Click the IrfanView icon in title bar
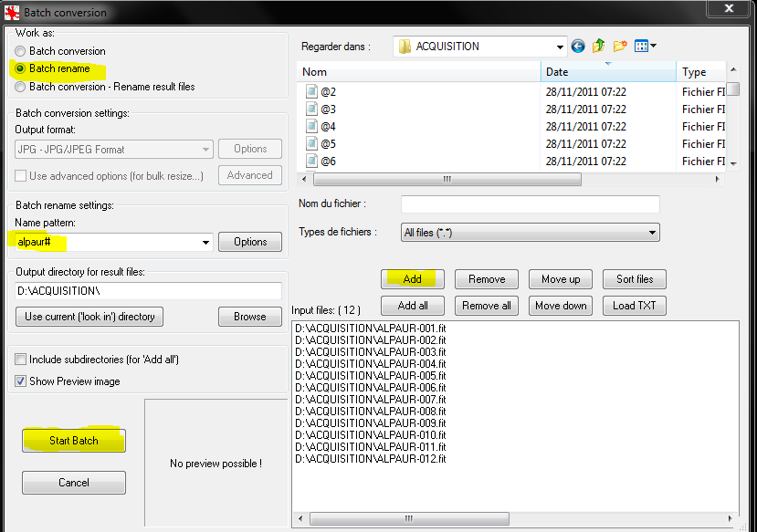Image resolution: width=757 pixels, height=532 pixels. (13, 12)
